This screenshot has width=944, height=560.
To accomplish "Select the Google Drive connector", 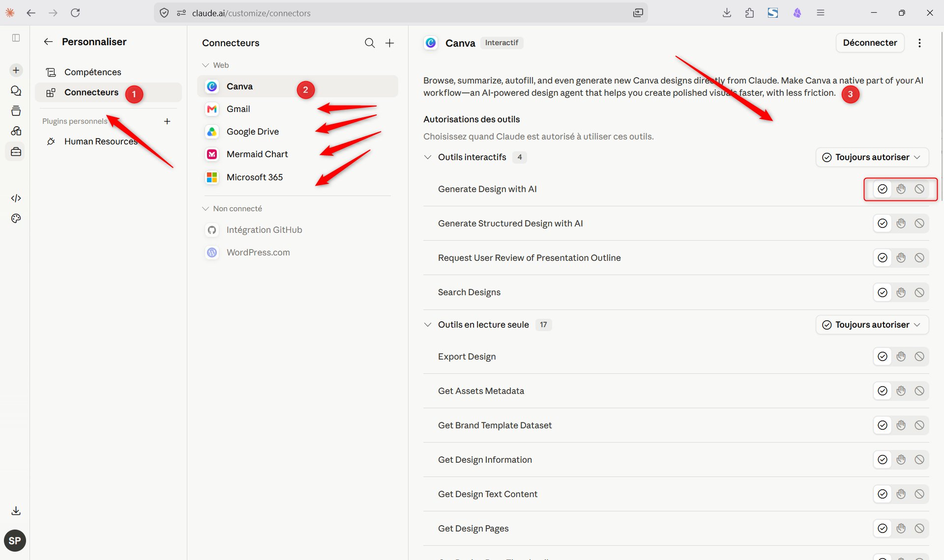I will click(297, 132).
